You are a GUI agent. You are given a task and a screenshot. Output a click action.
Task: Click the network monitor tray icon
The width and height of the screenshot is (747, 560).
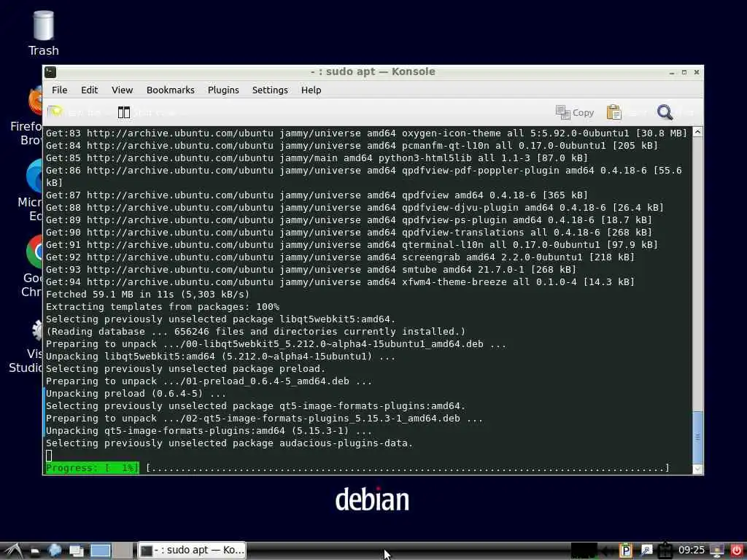click(717, 551)
